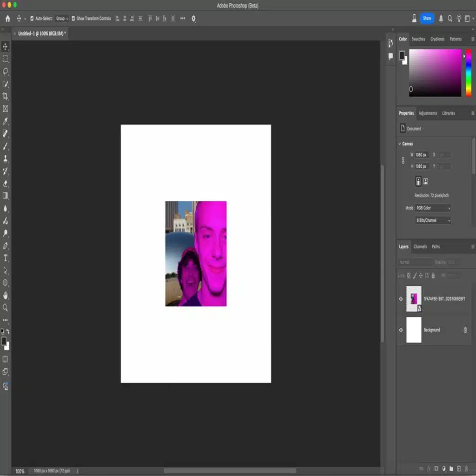Viewport: 476px width, 476px height.
Task: Click the canvas width input field
Action: 422,155
